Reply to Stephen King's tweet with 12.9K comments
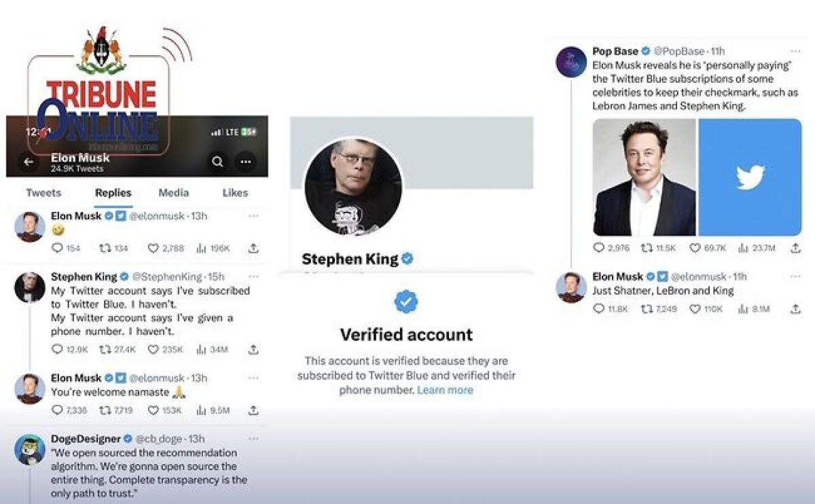815x504 pixels. (70, 349)
